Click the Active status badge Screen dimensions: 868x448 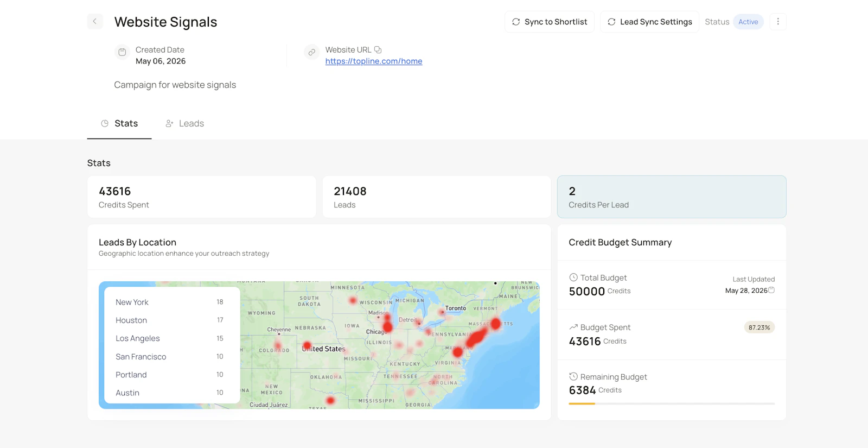pos(748,22)
